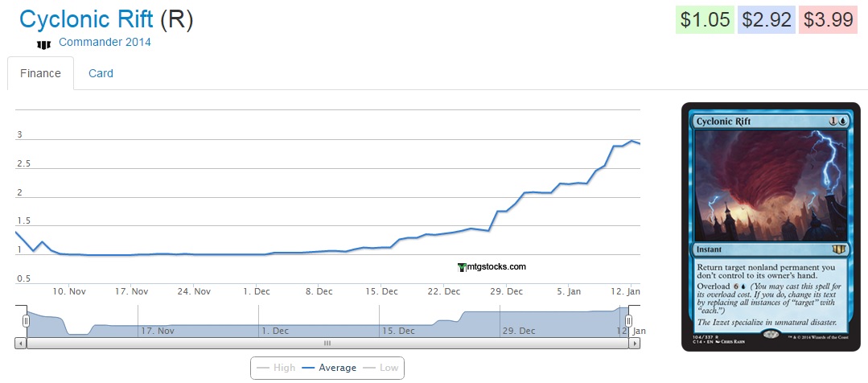Toggle the High series in the chart legend
This screenshot has width=868, height=383.
click(x=274, y=368)
